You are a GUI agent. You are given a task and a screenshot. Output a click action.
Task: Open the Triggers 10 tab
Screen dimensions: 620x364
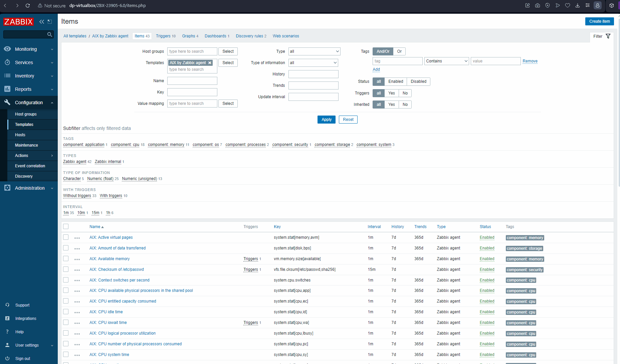click(x=166, y=36)
